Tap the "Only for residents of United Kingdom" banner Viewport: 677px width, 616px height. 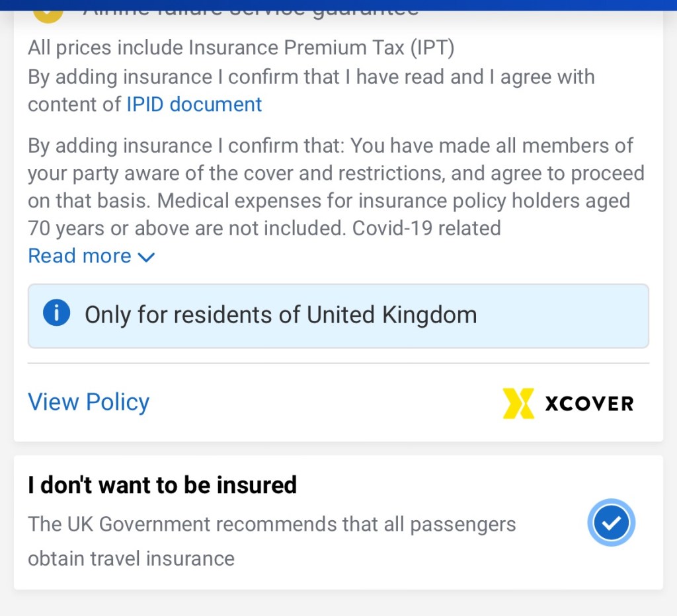click(338, 315)
